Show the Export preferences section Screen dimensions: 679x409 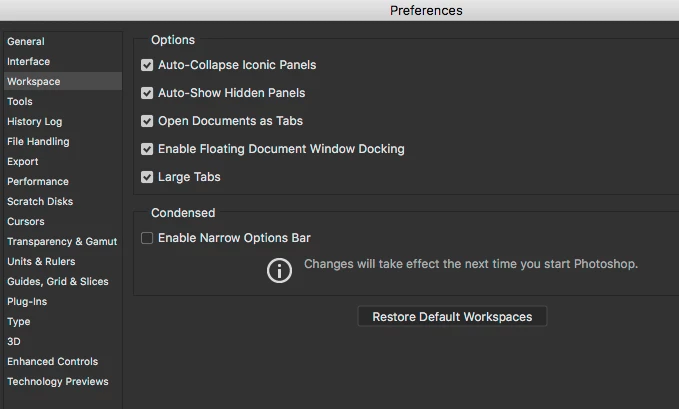[23, 161]
